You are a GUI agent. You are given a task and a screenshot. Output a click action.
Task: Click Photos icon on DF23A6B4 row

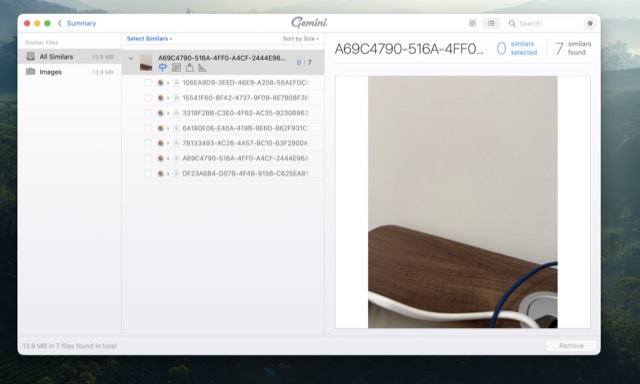[161, 173]
